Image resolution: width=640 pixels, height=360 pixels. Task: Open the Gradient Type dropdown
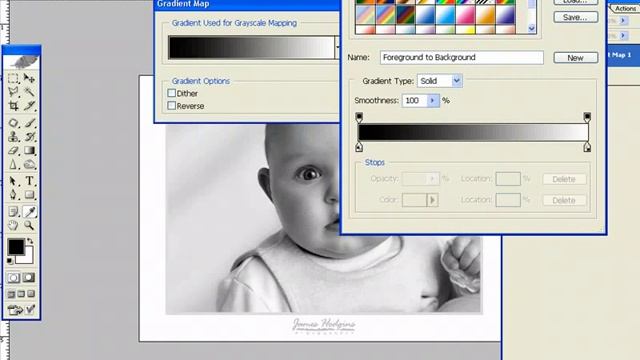pyautogui.click(x=457, y=81)
